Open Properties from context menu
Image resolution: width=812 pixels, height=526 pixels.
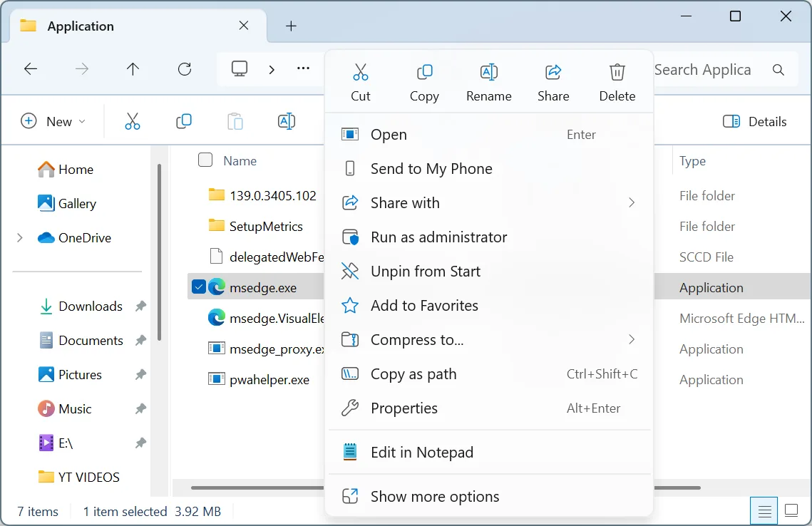tap(489, 408)
